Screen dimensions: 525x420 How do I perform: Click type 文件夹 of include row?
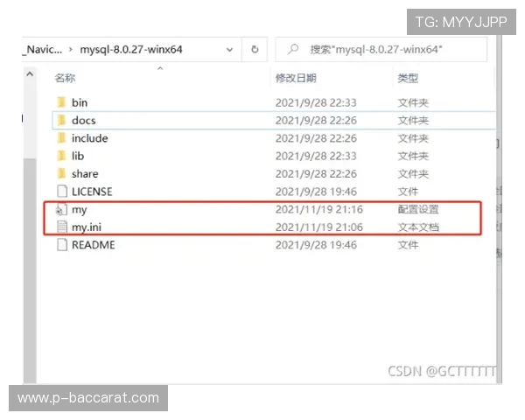pyautogui.click(x=413, y=138)
